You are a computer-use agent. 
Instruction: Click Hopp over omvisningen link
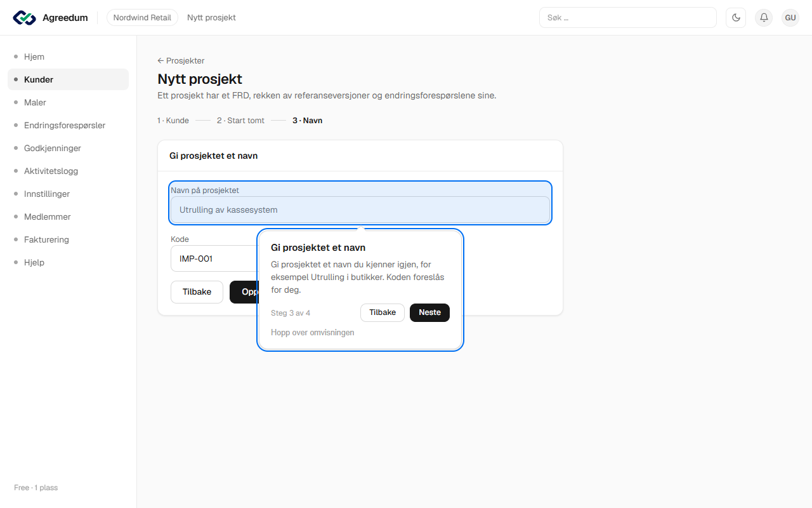pos(313,333)
